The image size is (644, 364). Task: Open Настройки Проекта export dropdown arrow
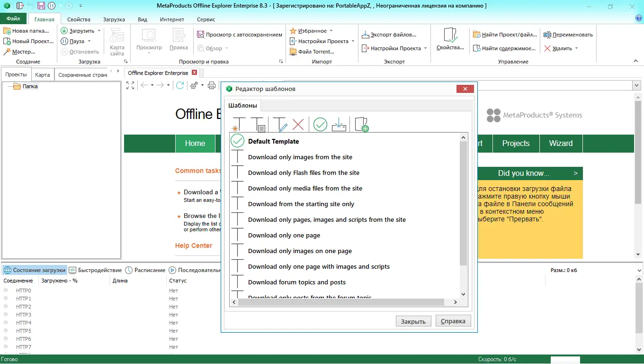coord(425,48)
